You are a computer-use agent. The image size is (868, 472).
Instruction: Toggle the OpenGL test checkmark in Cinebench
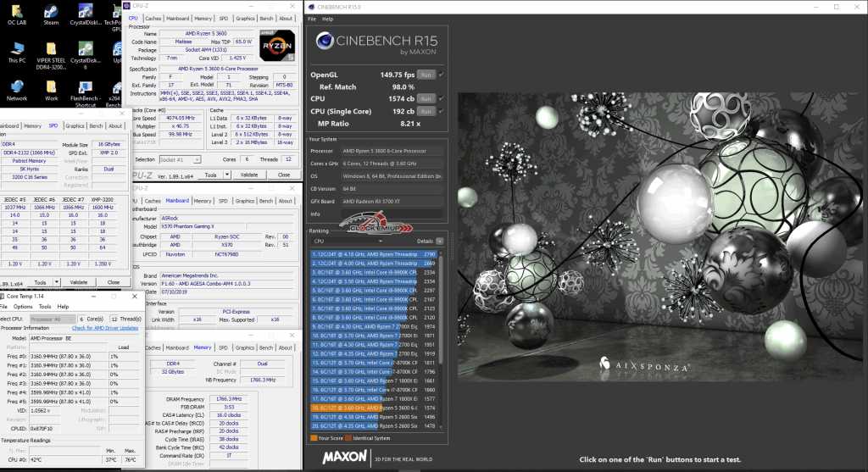(442, 75)
